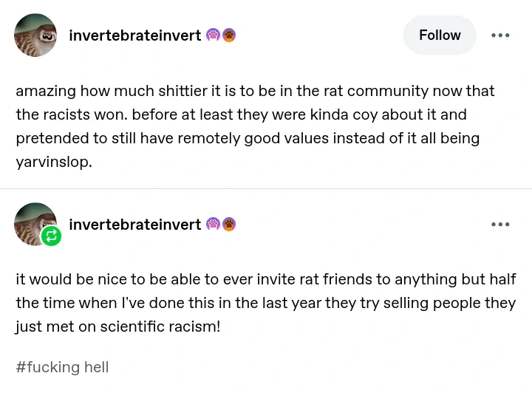Viewport: 532px width, 393px height.
Task: Click the purple badge in top post header
Action: [x=214, y=35]
